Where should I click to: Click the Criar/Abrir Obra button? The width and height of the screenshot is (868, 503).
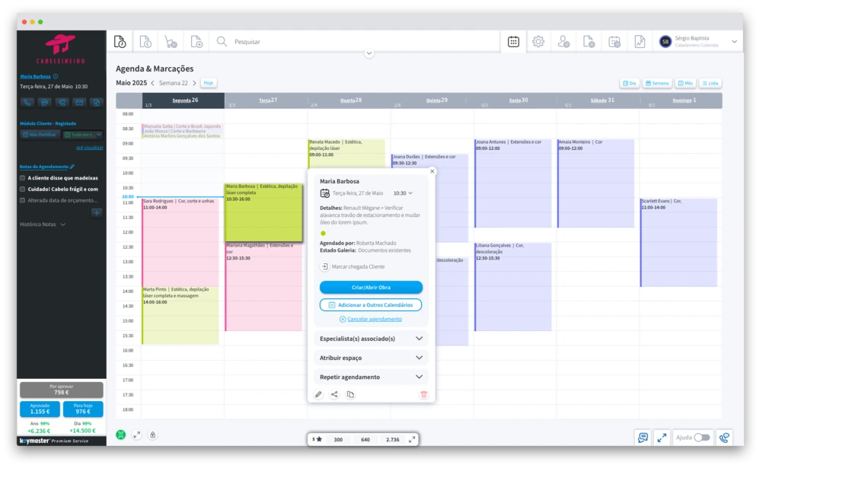click(371, 288)
